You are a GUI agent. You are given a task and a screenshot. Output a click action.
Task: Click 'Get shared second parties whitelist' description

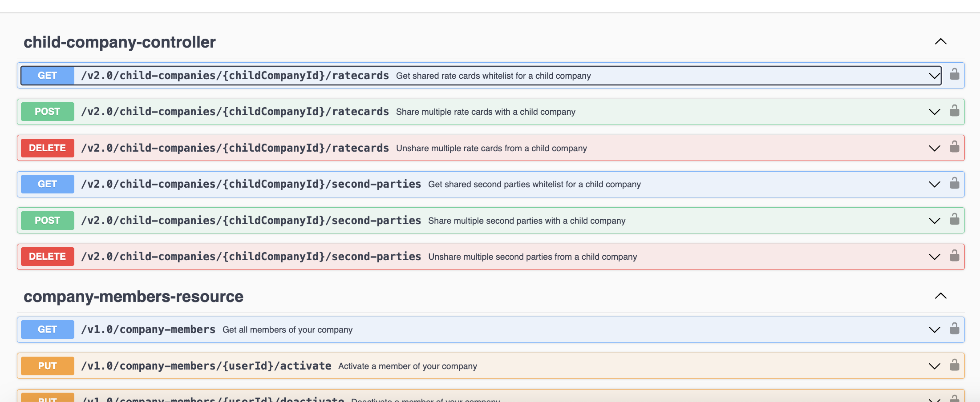534,185
